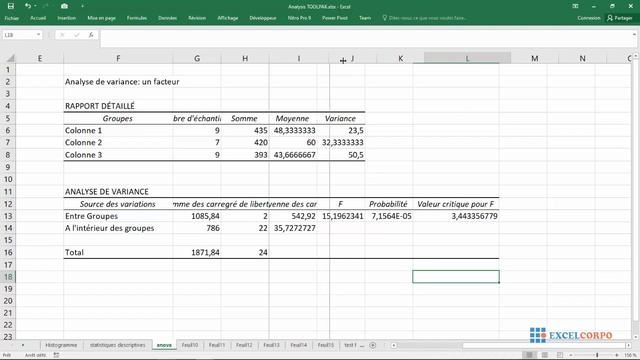This screenshot has width=640, height=360.
Task: Switch to statistiques descriptives sheet tab
Action: 118,345
